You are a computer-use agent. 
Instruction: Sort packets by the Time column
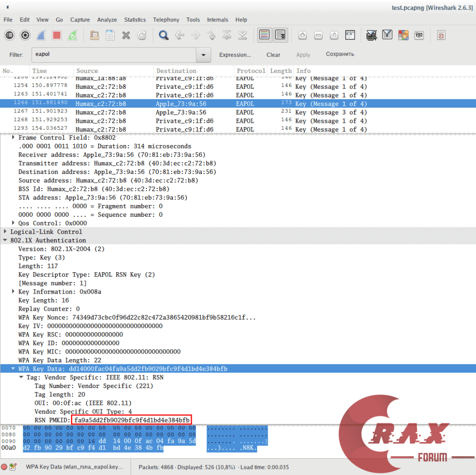click(x=52, y=71)
